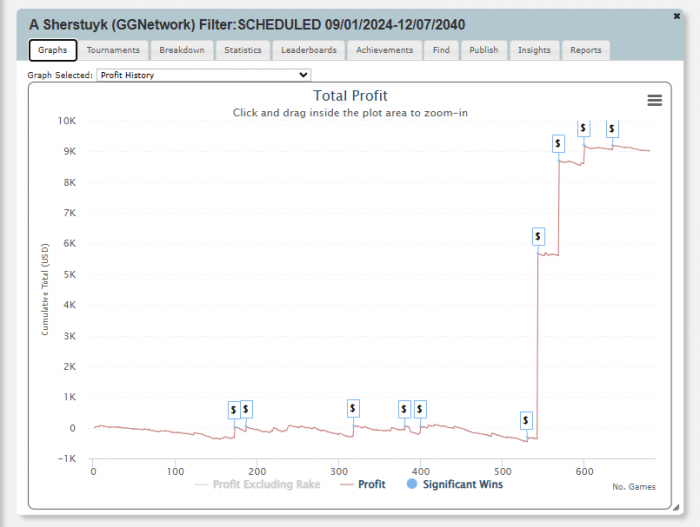Open the Breakdown tab
The height and width of the screenshot is (527, 700).
(x=182, y=50)
